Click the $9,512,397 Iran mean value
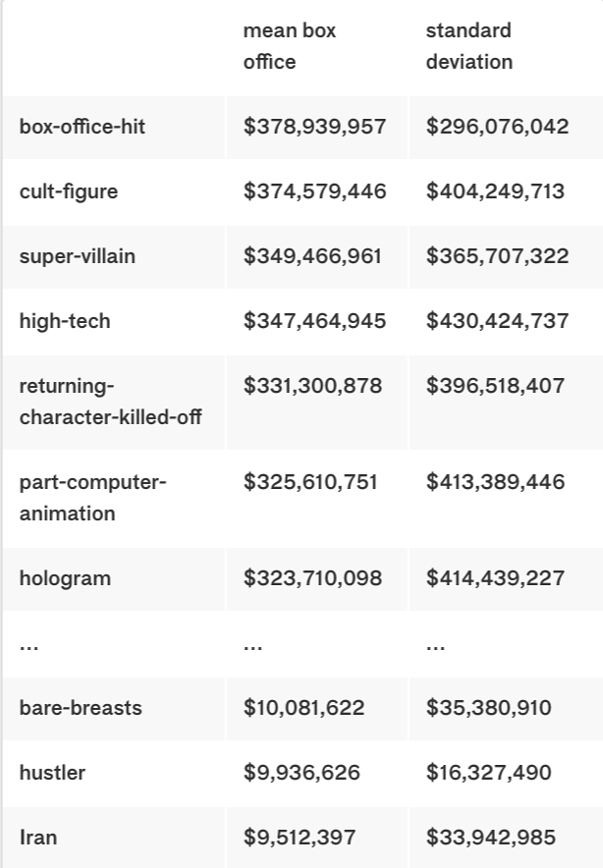This screenshot has width=603, height=868. (x=300, y=838)
